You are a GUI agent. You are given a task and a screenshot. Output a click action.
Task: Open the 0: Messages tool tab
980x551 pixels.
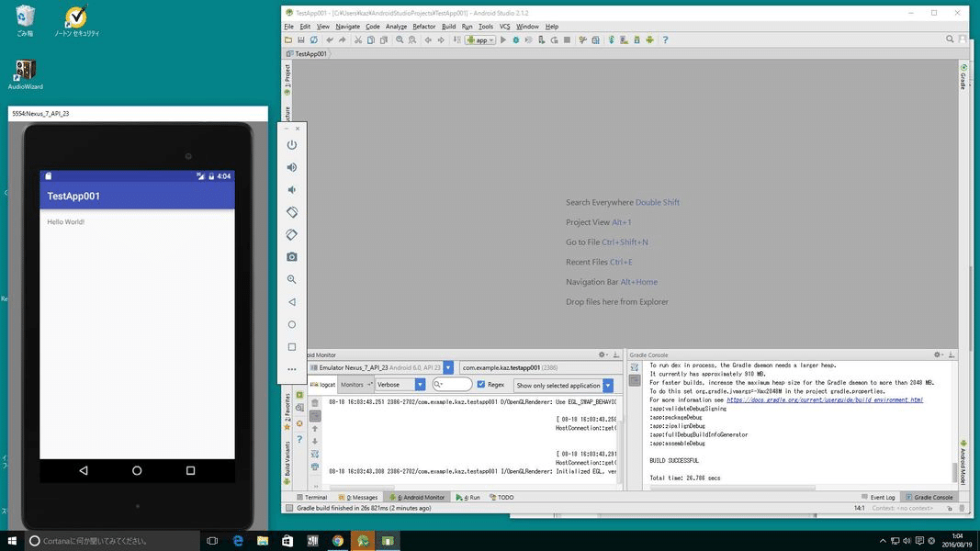coord(358,497)
